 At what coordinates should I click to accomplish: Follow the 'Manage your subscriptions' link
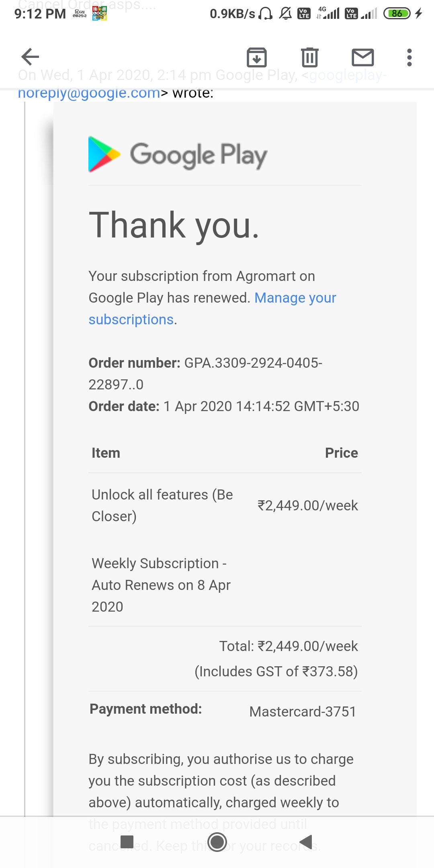click(x=212, y=308)
